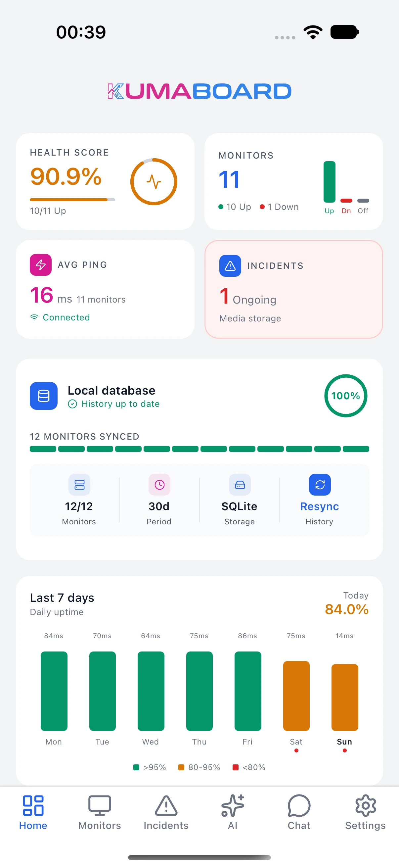
Task: Tap the SQLite Storage drive icon
Action: (x=240, y=485)
